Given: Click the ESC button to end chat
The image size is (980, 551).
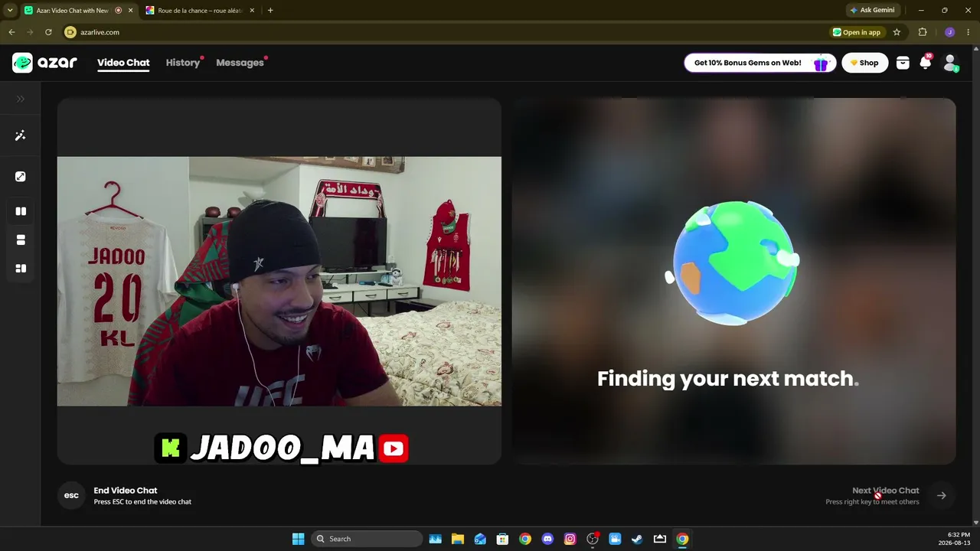Looking at the screenshot, I should (71, 495).
